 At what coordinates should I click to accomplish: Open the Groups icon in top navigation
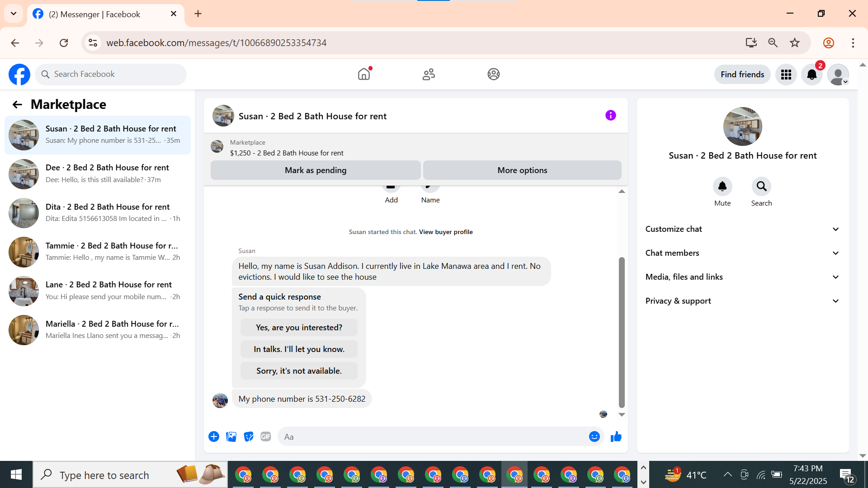[494, 74]
